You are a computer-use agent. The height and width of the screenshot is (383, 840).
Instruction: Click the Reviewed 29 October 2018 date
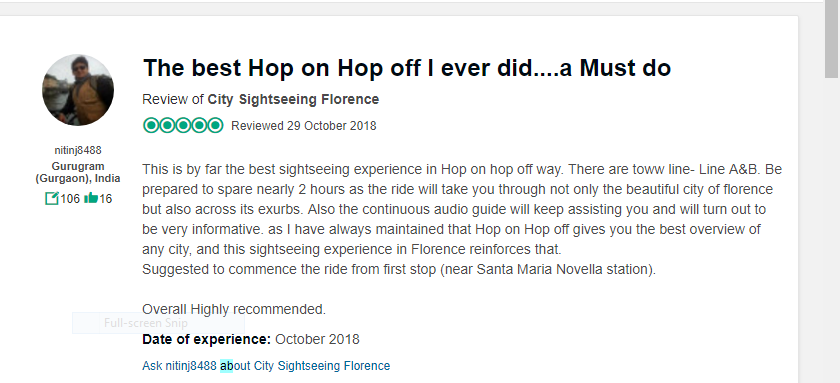coord(304,126)
